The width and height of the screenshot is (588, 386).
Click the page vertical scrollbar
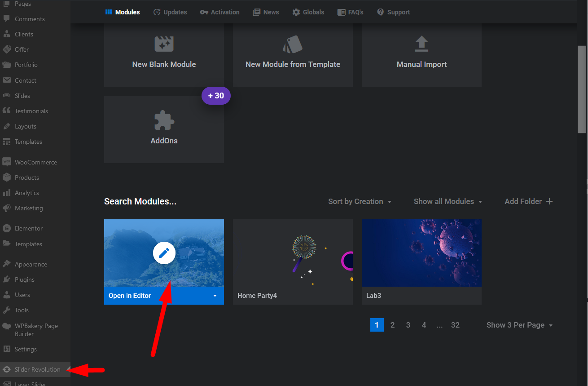[582, 89]
